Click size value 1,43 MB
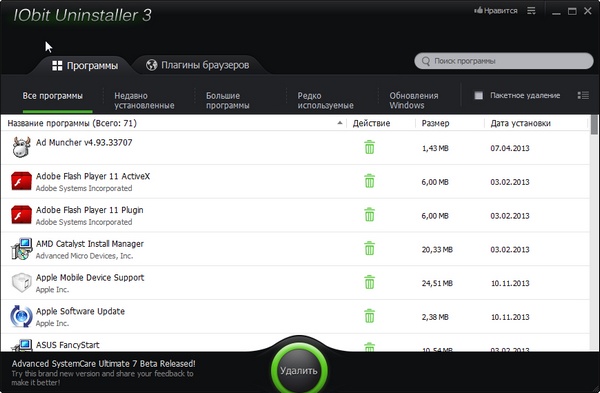This screenshot has width=600, height=393. click(x=435, y=148)
